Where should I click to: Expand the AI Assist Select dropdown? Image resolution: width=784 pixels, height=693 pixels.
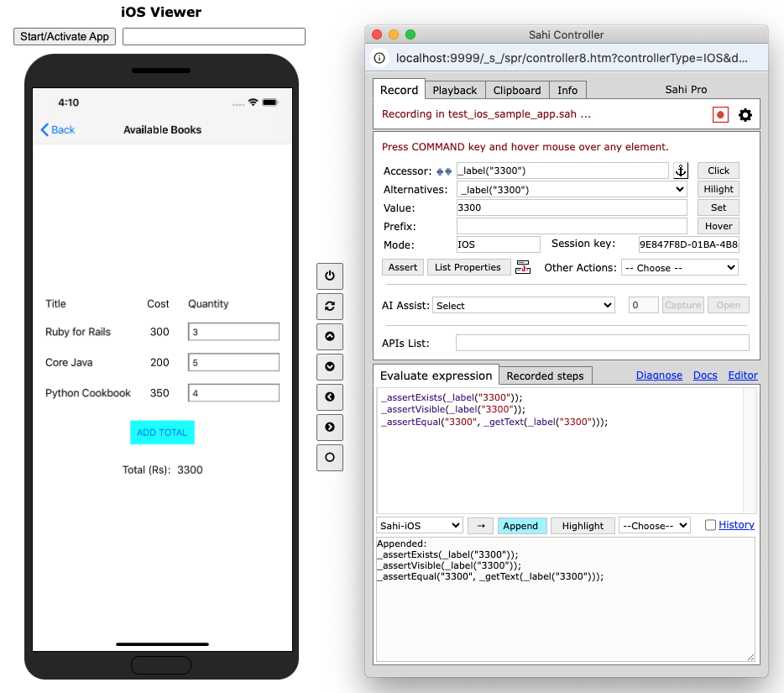pos(524,306)
